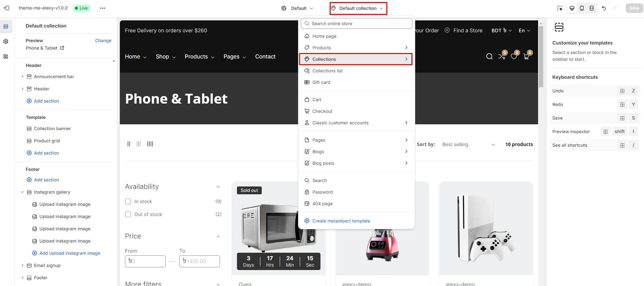Switch to mobile preview view
The height and width of the screenshot is (286, 644).
coord(582,8)
